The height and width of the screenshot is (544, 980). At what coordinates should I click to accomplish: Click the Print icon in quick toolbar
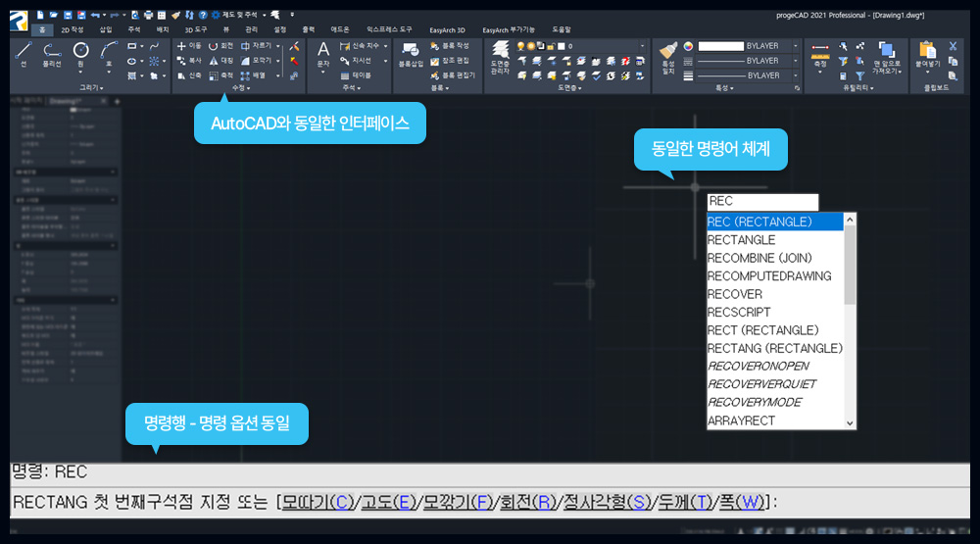pos(148,15)
